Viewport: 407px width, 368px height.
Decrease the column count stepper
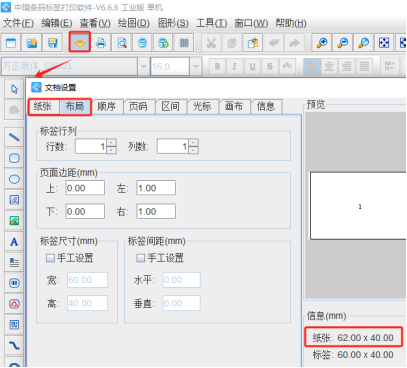point(194,150)
